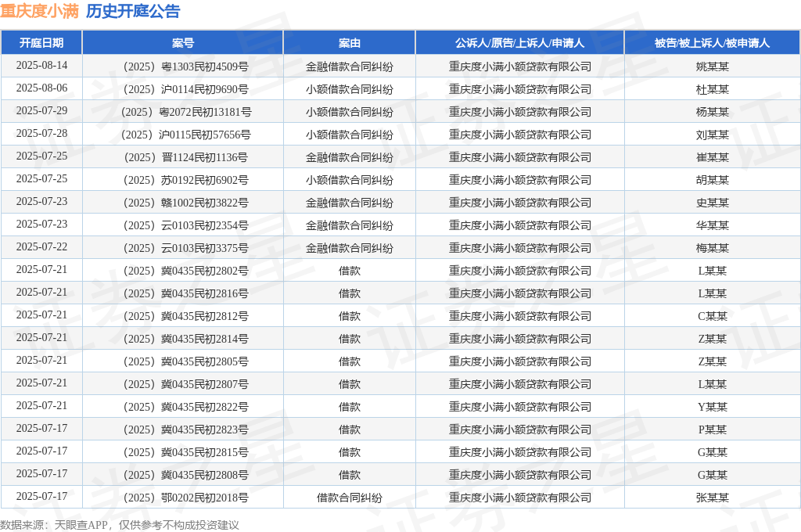Click the 案号 column header
The image size is (801, 532).
pos(183,43)
